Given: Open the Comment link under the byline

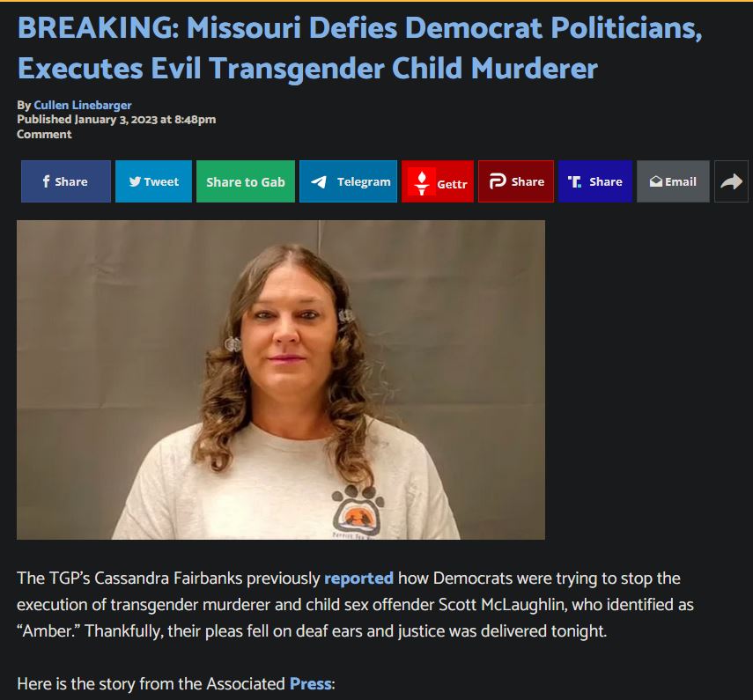Looking at the screenshot, I should pyautogui.click(x=44, y=135).
